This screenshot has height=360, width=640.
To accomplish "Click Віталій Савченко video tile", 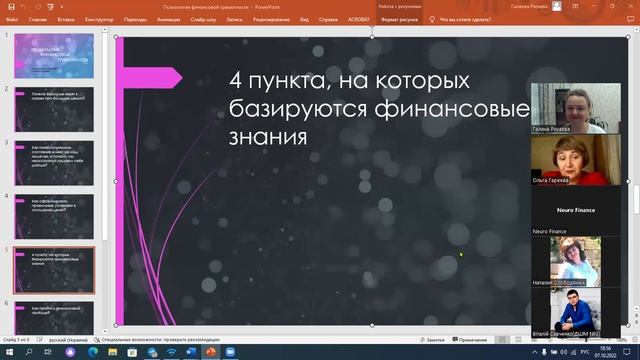I will coord(576,313).
